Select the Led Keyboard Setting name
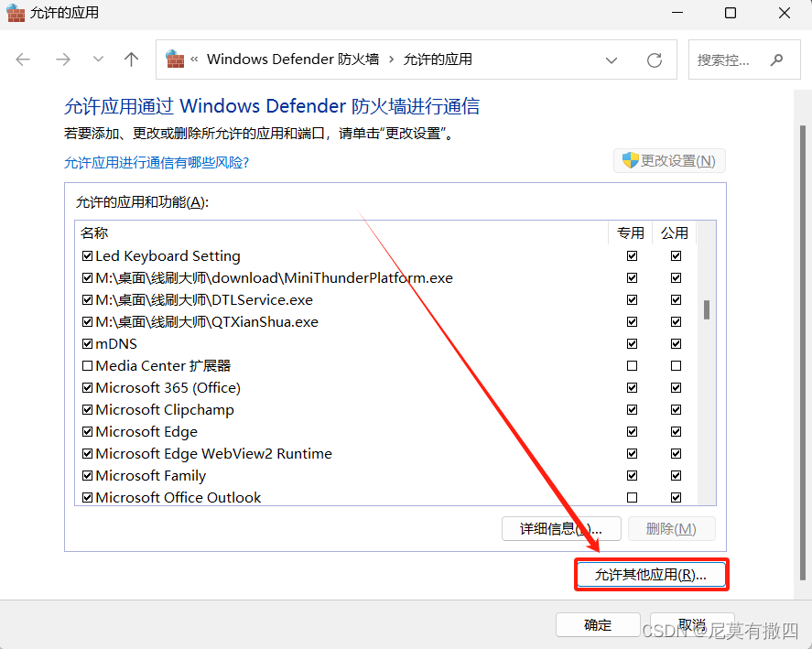Screen dimensions: 812x649 click(168, 256)
